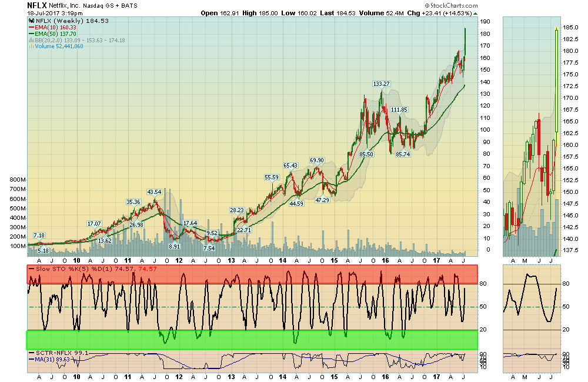Click the 5.18 low price label
This screenshot has width=588, height=382.
(x=43, y=251)
